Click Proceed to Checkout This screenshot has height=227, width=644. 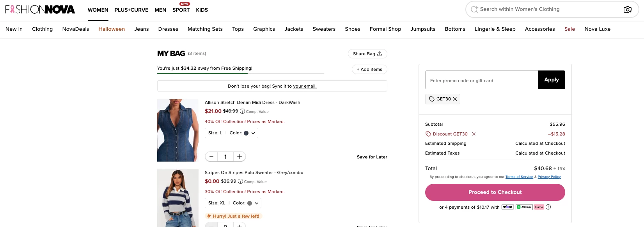pyautogui.click(x=495, y=192)
